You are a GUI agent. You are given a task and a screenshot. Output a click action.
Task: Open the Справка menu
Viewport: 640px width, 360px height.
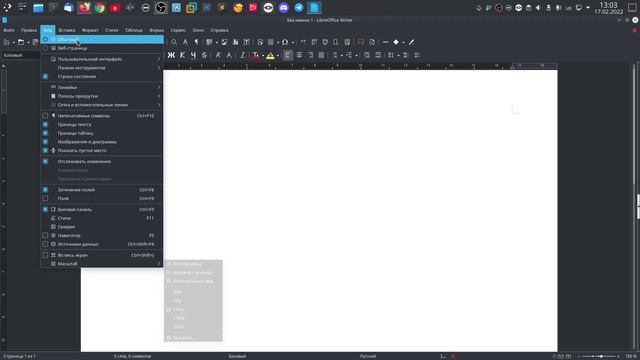[219, 30]
